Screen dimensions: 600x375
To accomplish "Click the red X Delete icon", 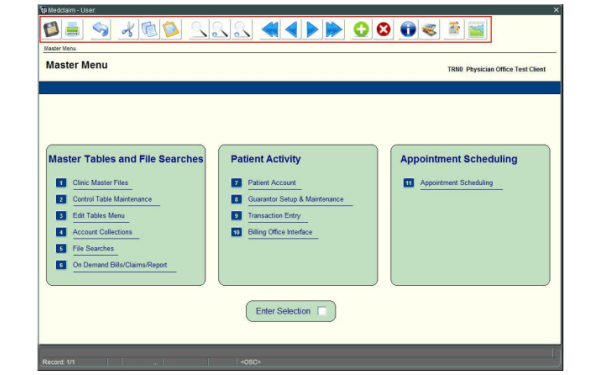I will click(x=383, y=29).
